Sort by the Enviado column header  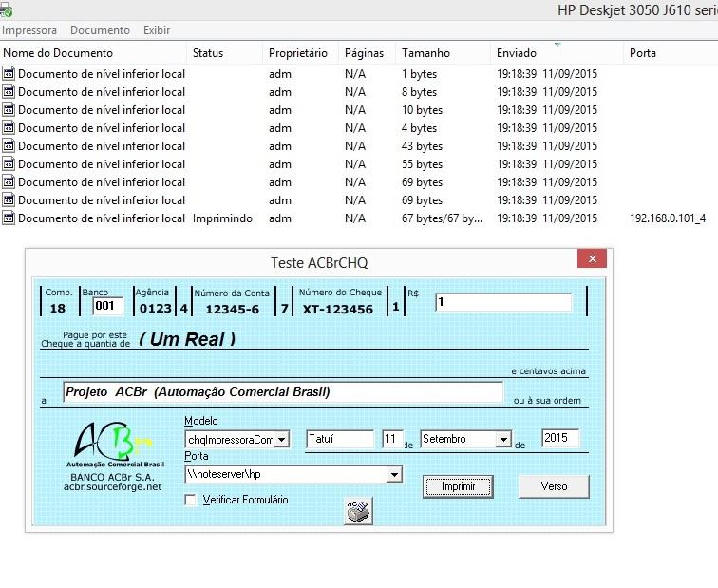click(557, 53)
